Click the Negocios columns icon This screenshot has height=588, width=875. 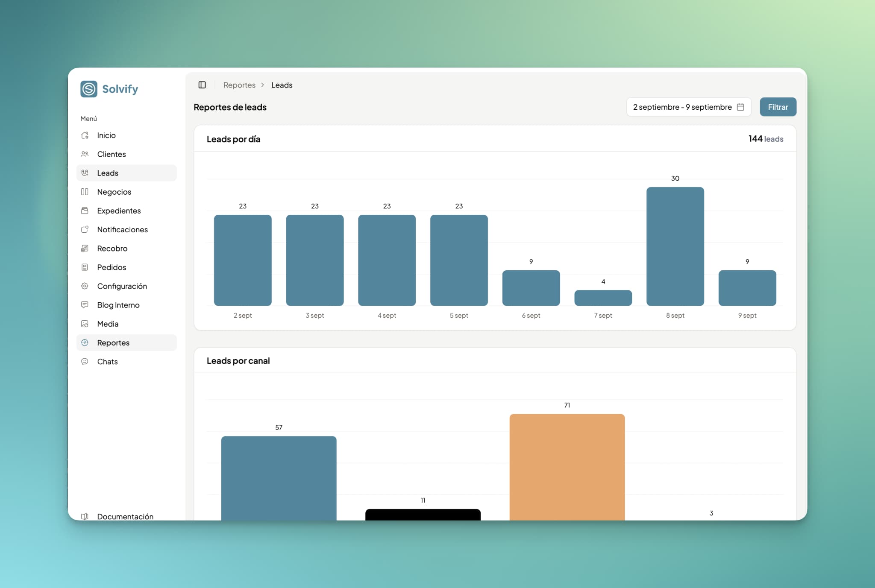point(85,192)
